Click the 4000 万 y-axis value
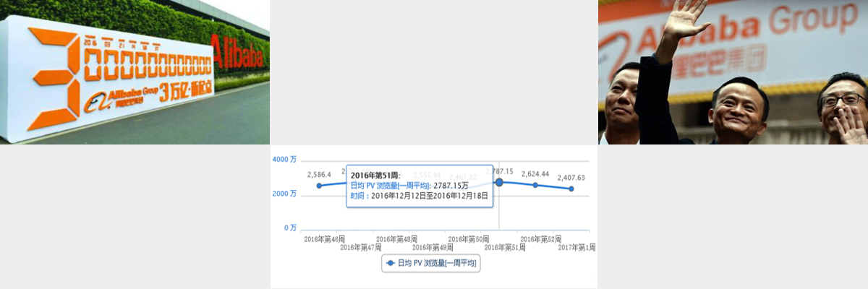The width and height of the screenshot is (868, 289). [284, 159]
